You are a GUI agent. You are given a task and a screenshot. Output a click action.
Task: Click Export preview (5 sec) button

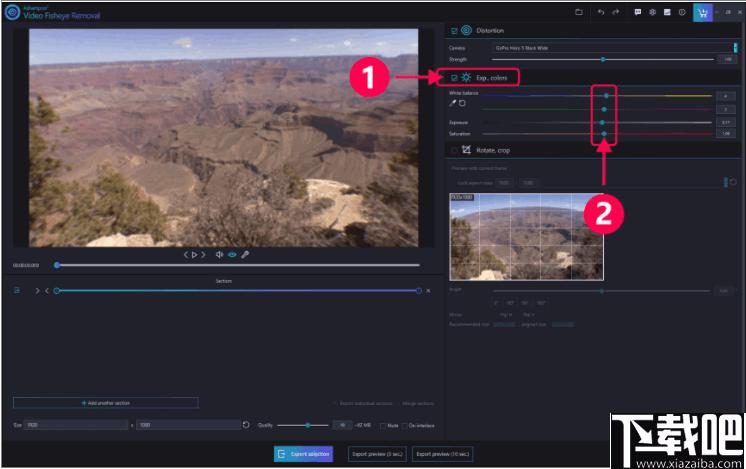tap(377, 454)
